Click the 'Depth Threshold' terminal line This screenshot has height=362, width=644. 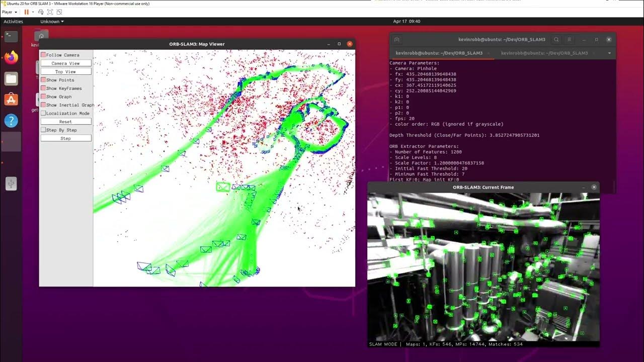tap(464, 135)
